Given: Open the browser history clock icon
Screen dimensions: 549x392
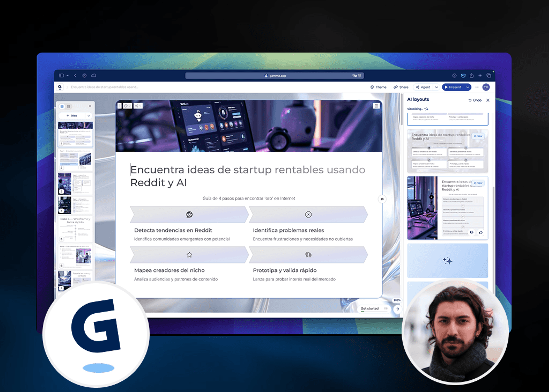Looking at the screenshot, I should [84, 76].
